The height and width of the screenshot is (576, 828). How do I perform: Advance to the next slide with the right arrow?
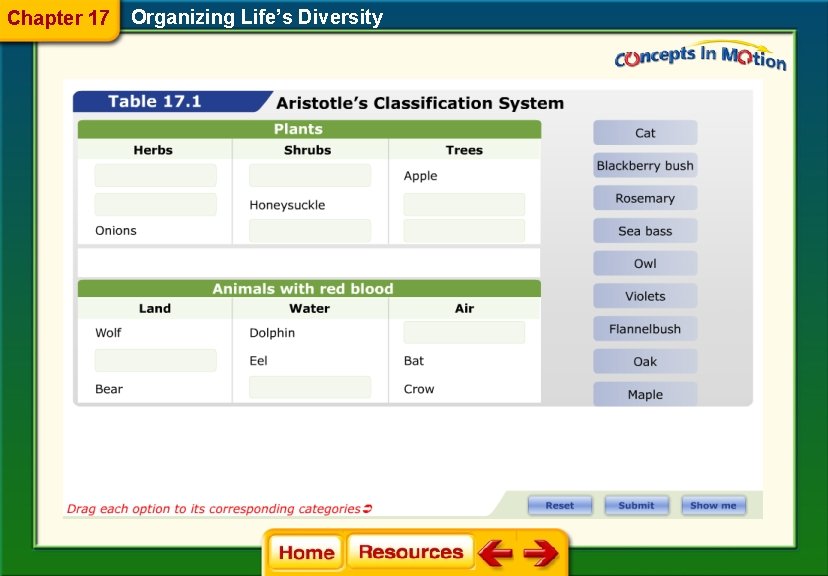tap(541, 552)
